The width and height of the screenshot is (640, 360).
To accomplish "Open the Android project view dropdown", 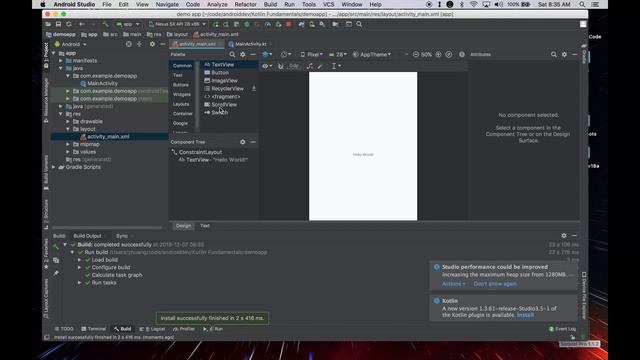I will pyautogui.click(x=71, y=44).
